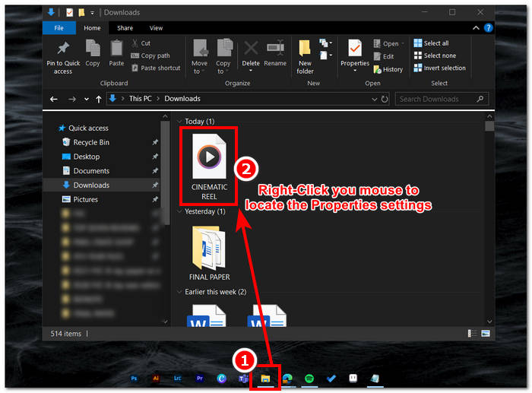Screen dimensions: 532x393
Task: Open the Easy access dropdown
Action: [x=325, y=55]
